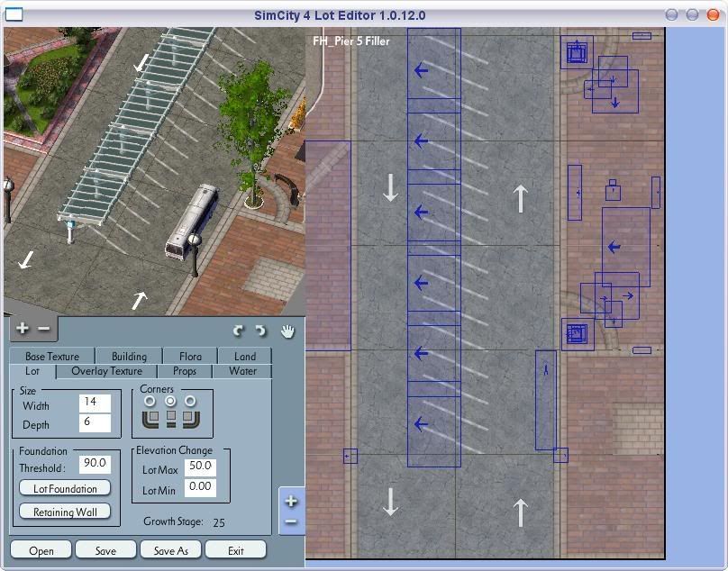Open the Props tab
This screenshot has width=728, height=571.
[x=185, y=371]
